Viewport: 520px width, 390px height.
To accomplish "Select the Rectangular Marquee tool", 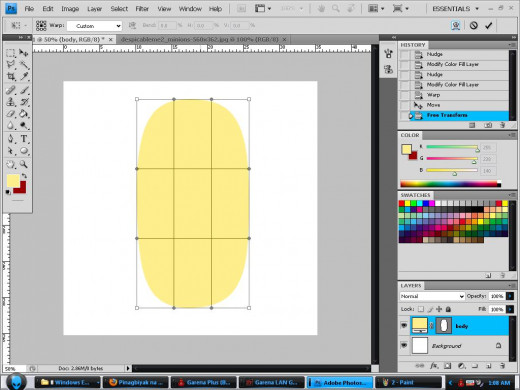I will (x=11, y=53).
